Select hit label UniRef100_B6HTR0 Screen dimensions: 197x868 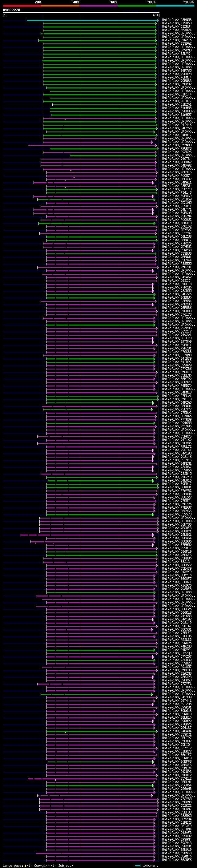177,379
